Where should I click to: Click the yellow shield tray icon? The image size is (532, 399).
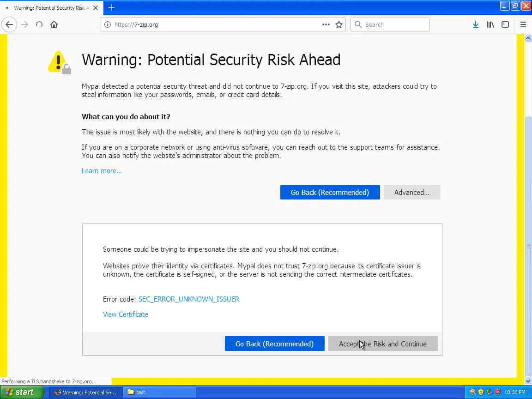pyautogui.click(x=480, y=392)
